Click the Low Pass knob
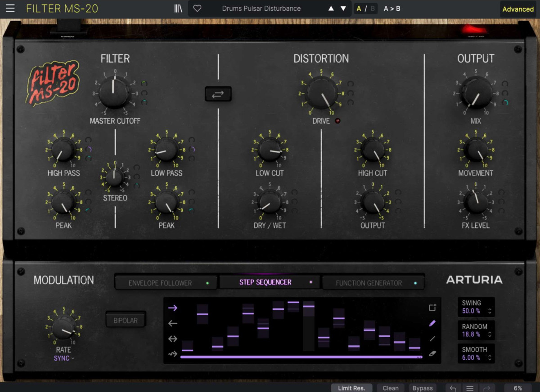540x392 pixels. click(166, 150)
